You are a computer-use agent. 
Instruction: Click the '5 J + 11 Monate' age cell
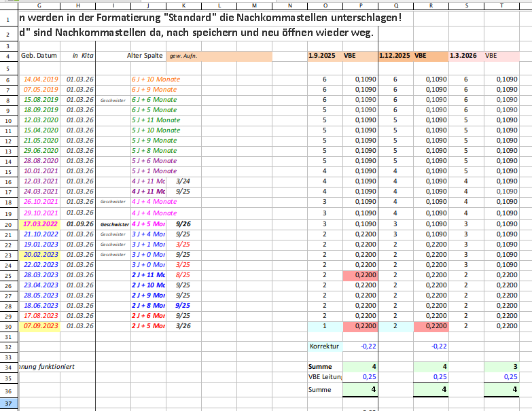pos(156,120)
